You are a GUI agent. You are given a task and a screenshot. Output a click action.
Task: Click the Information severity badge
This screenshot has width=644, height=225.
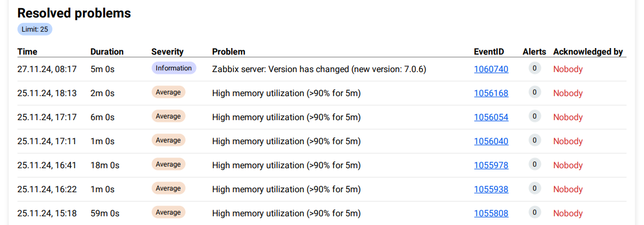(x=174, y=68)
